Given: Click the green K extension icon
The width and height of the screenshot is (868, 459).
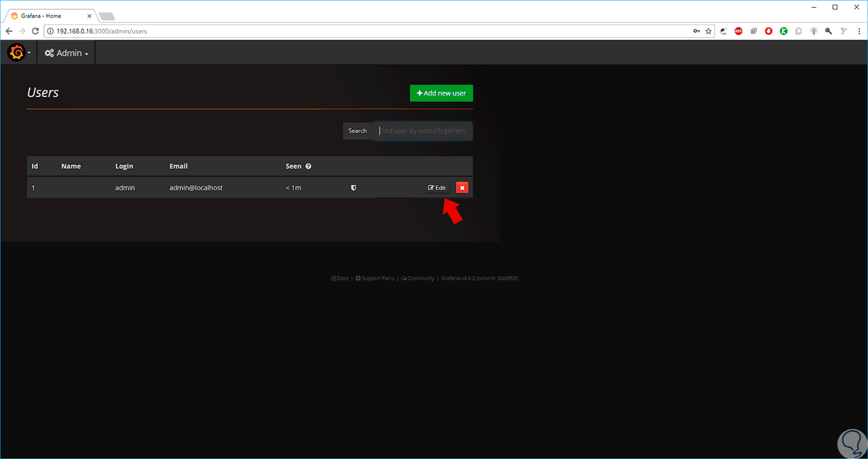Looking at the screenshot, I should coord(784,31).
